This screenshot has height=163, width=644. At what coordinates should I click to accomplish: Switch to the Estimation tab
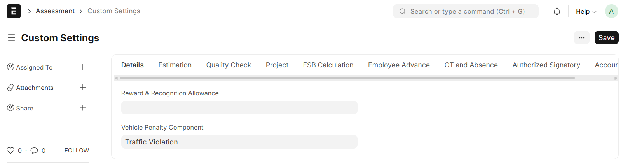coord(175,65)
